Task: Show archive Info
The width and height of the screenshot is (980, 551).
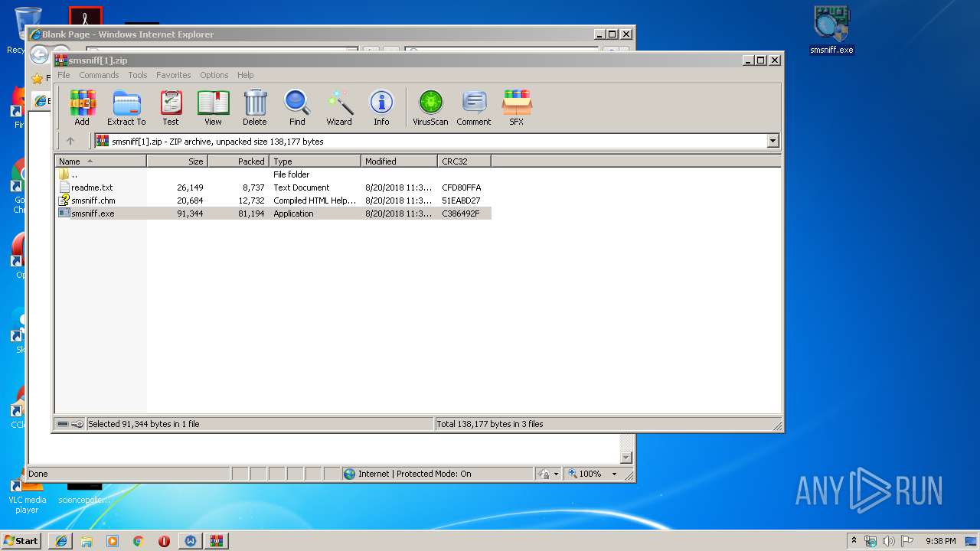Action: tap(381, 107)
